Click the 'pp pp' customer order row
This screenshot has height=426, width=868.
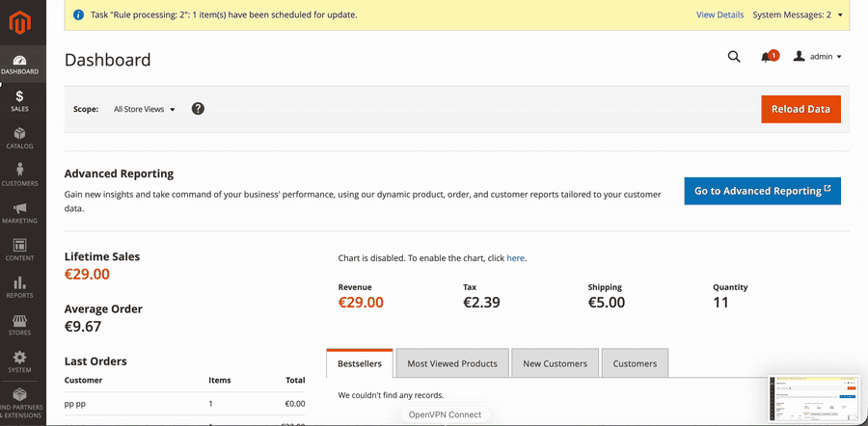[x=184, y=404]
